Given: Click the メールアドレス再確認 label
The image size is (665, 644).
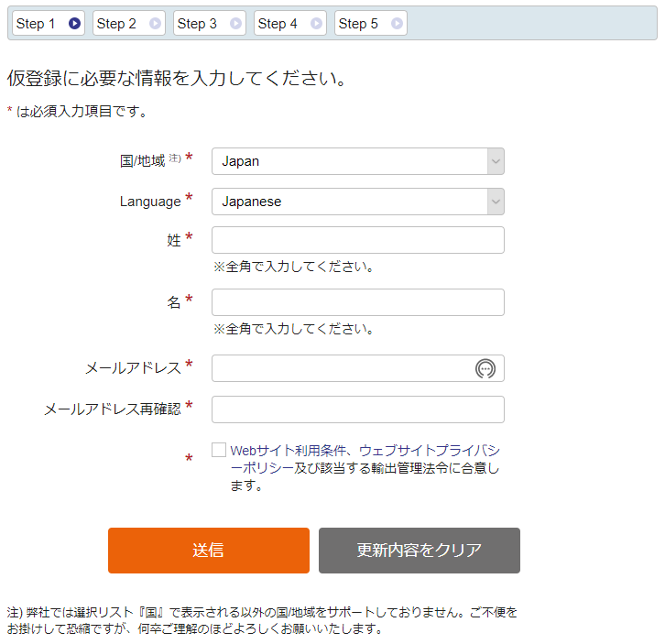Looking at the screenshot, I should 113,409.
